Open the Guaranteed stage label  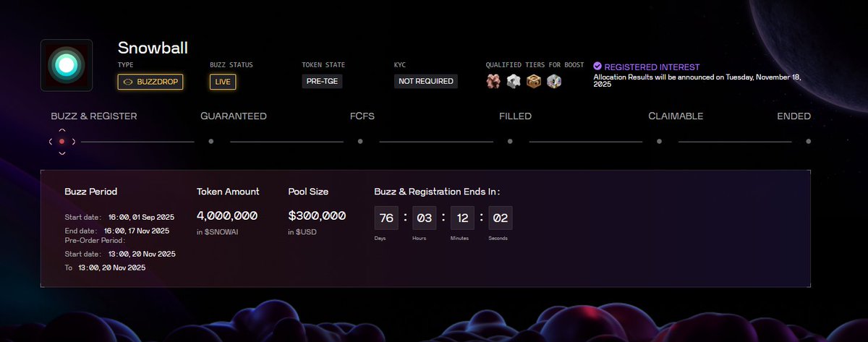tap(233, 116)
